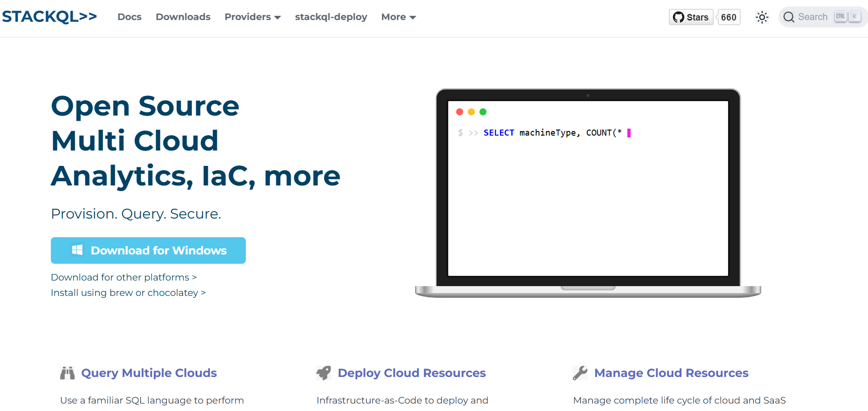Click Download for Windows button
Viewport: 868px width, 411px height.
(148, 250)
